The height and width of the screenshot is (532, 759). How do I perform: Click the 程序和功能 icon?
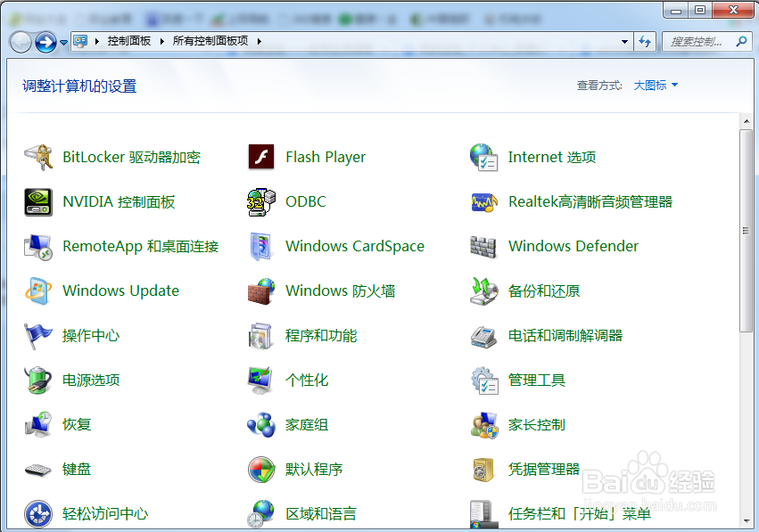[x=261, y=336]
